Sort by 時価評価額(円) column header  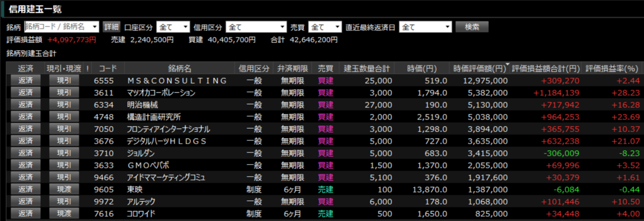click(480, 68)
